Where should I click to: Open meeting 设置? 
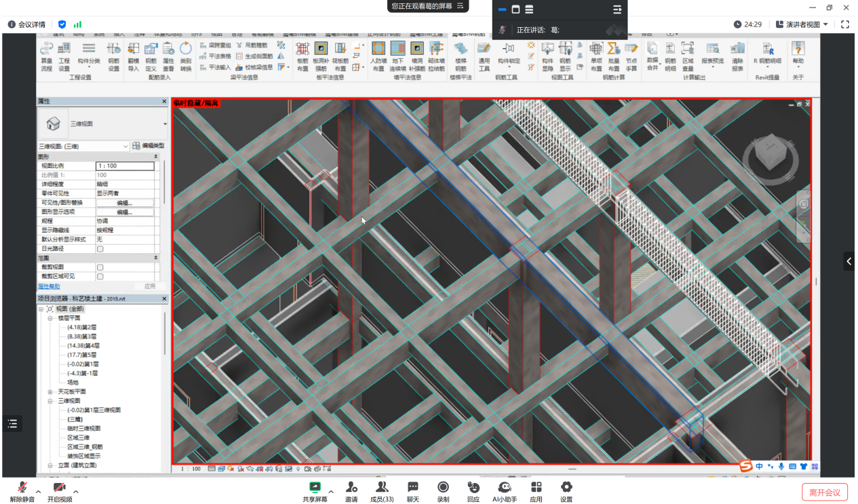click(x=566, y=492)
